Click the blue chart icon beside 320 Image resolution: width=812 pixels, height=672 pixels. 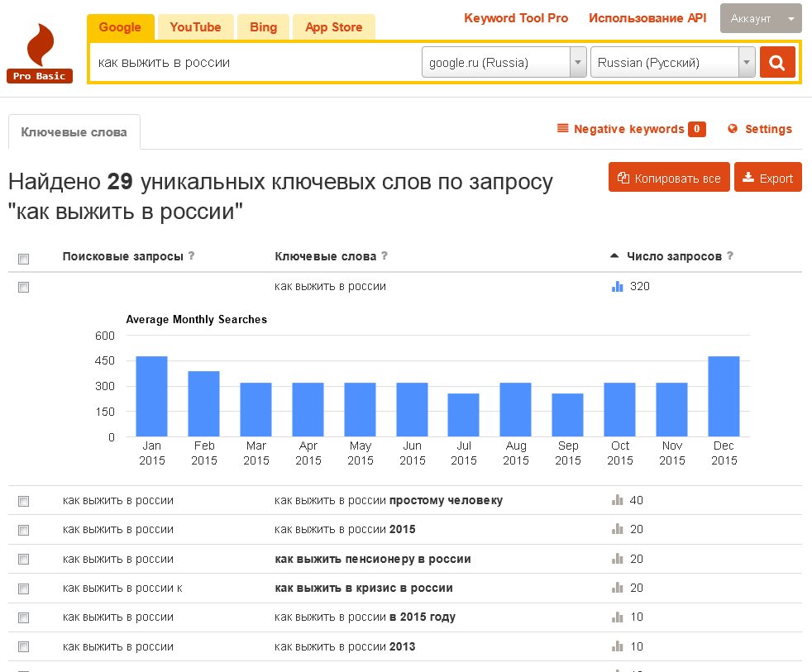coord(618,286)
